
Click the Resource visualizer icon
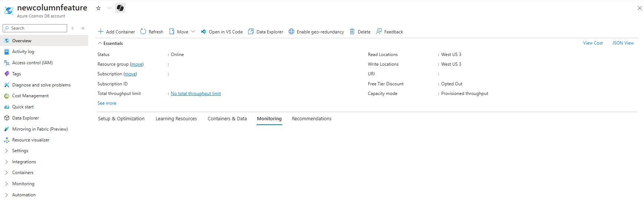(x=7, y=140)
